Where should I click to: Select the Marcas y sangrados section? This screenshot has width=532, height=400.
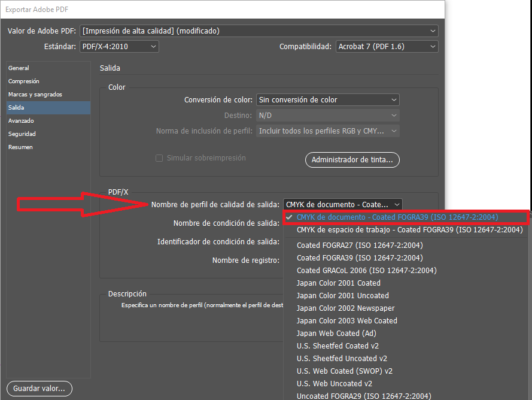click(x=48, y=95)
